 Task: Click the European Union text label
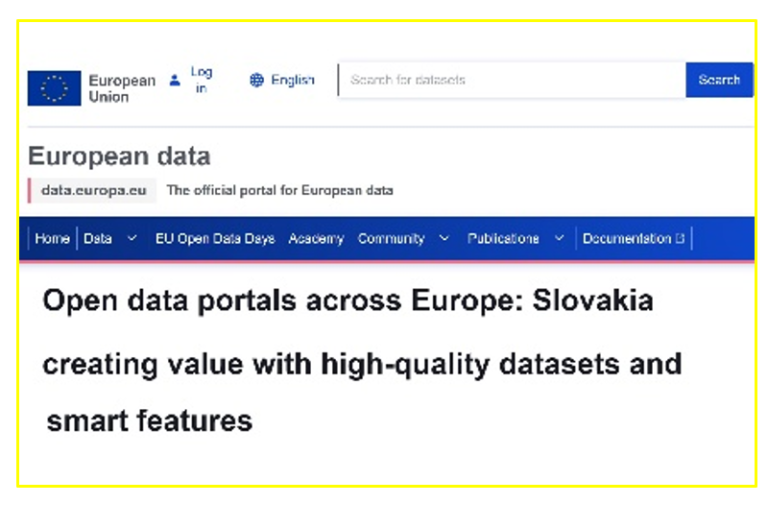pos(122,88)
